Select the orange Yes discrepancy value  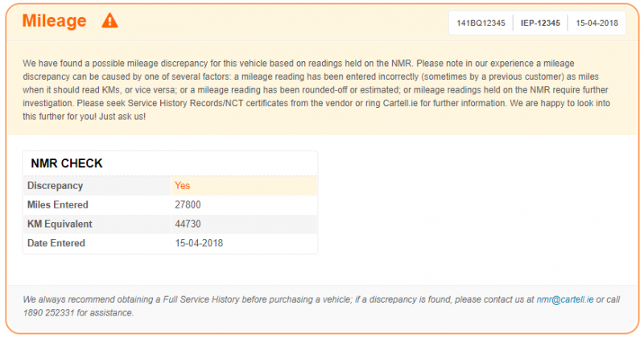pyautogui.click(x=182, y=186)
